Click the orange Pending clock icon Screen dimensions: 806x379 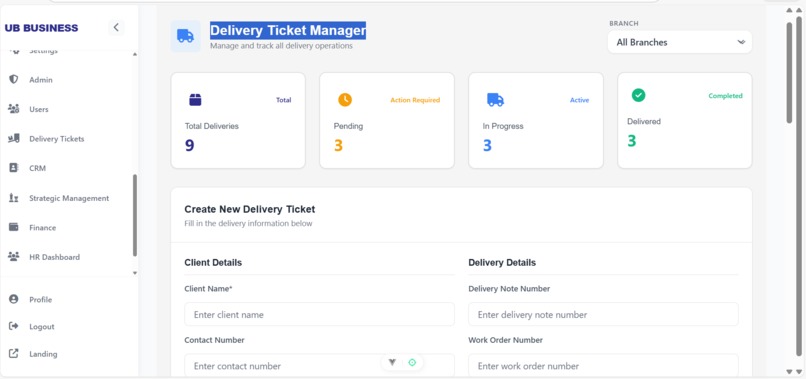coord(345,100)
